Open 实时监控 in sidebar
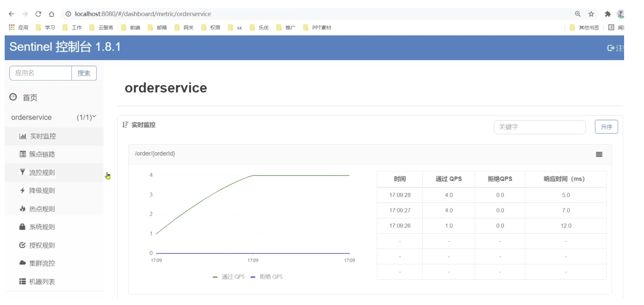 click(x=54, y=136)
